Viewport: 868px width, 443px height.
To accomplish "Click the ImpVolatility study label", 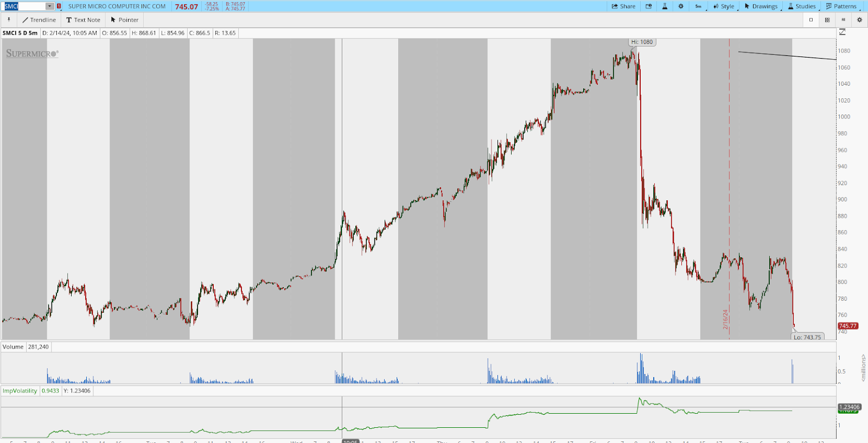I will point(20,391).
